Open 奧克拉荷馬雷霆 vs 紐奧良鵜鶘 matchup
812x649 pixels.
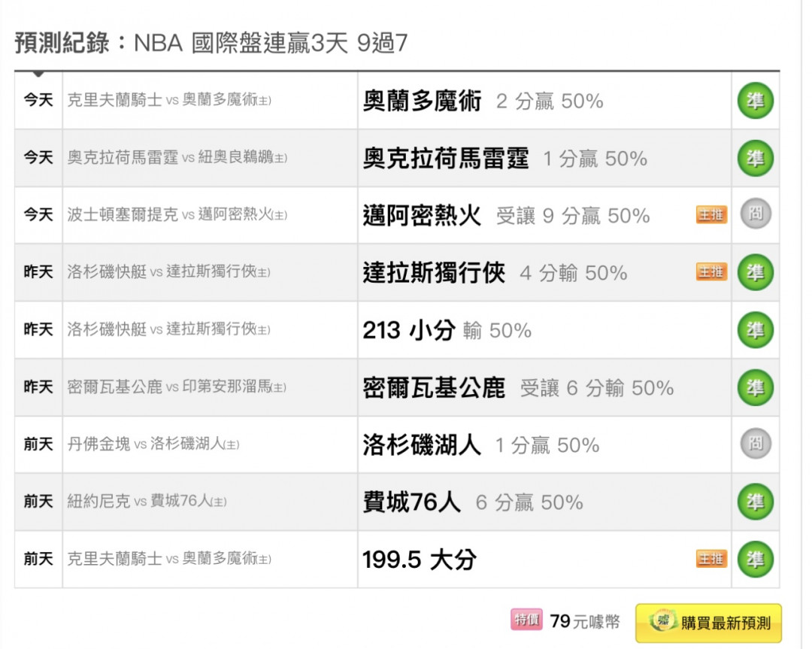coord(177,157)
